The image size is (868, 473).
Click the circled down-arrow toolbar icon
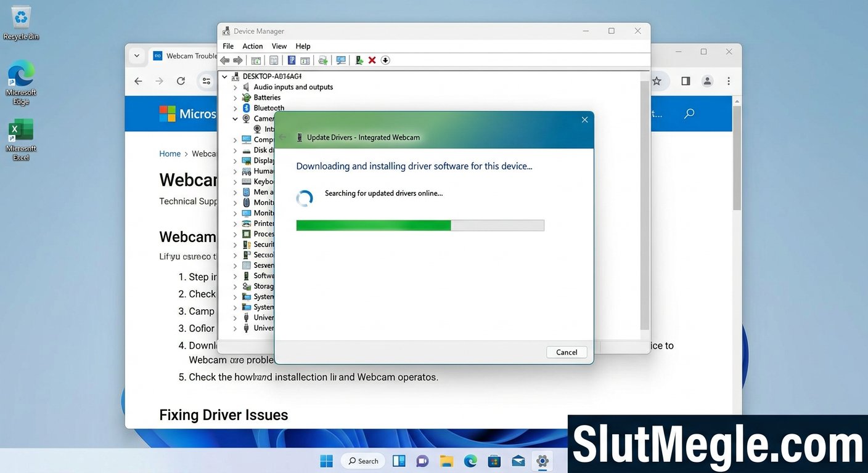pyautogui.click(x=385, y=60)
